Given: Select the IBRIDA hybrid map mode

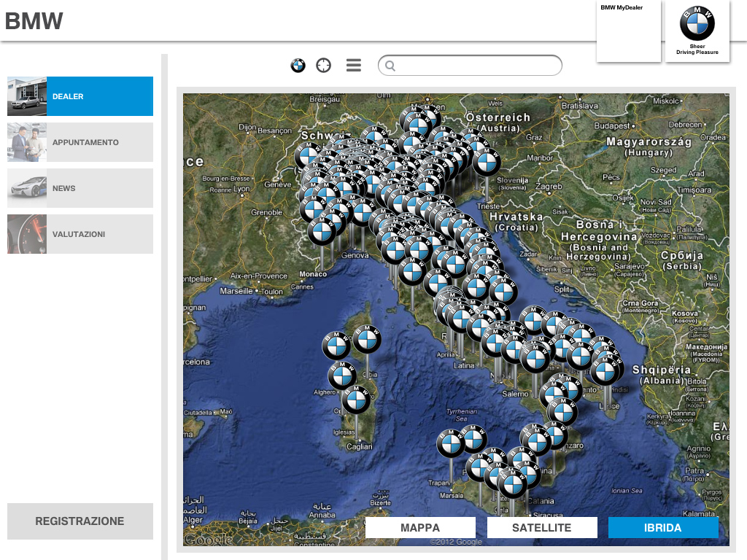Looking at the screenshot, I should click(x=663, y=528).
